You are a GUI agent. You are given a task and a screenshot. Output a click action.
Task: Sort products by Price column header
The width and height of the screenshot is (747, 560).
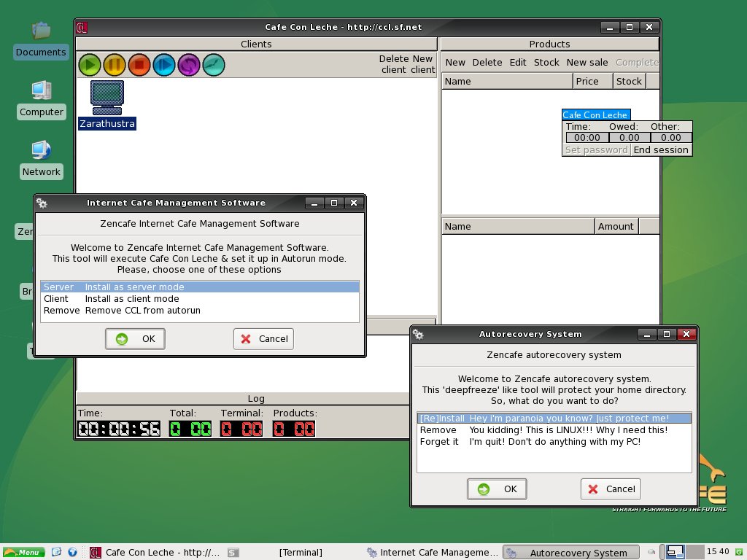coord(592,82)
